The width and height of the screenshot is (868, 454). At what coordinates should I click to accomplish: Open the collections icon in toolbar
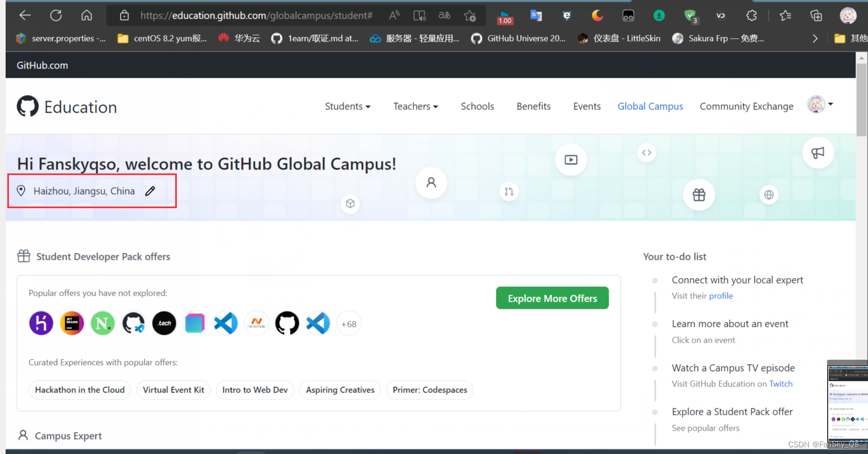pyautogui.click(x=816, y=16)
